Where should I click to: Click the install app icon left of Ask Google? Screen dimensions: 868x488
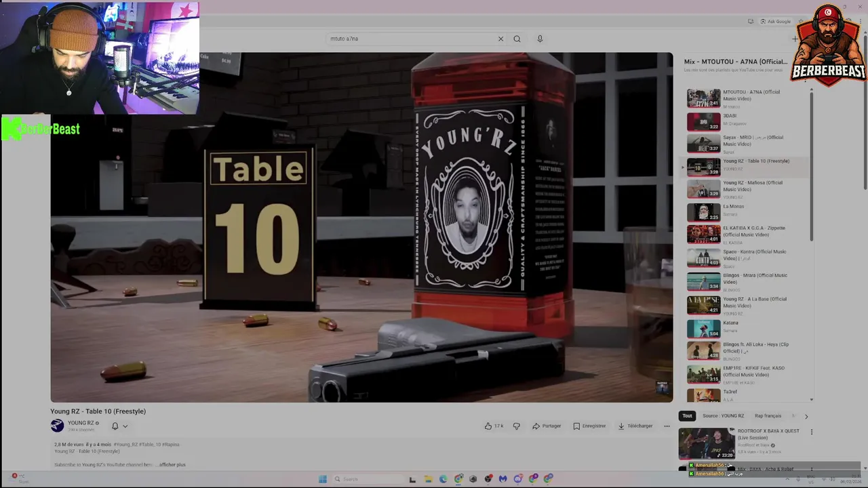pyautogui.click(x=751, y=22)
